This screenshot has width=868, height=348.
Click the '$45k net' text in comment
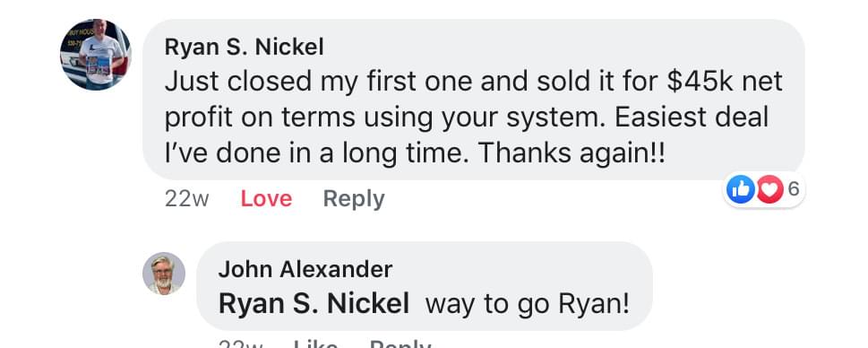pos(725,81)
